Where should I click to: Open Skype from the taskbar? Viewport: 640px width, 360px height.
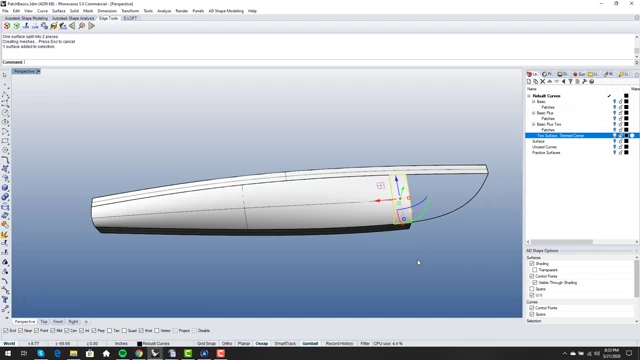tap(41, 353)
